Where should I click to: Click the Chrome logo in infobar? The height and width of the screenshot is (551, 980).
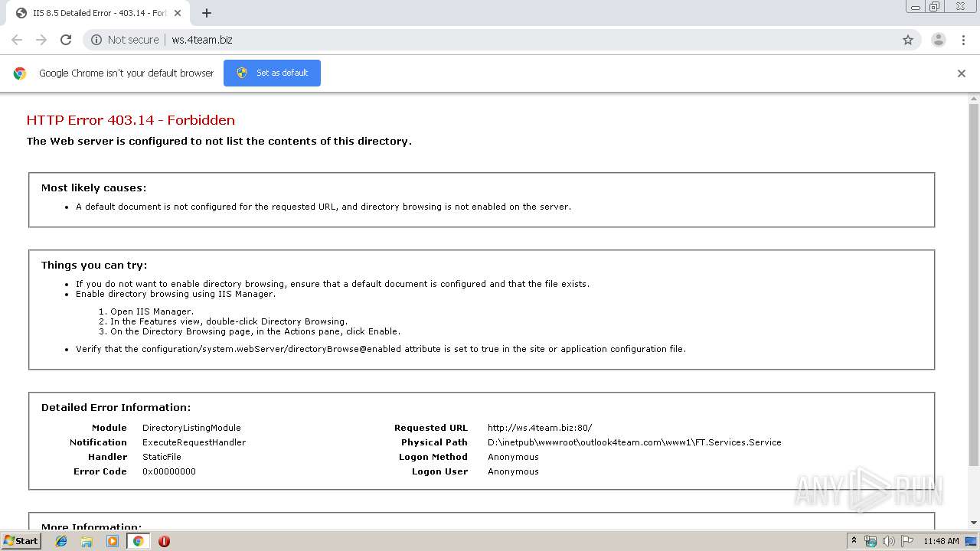click(x=20, y=73)
